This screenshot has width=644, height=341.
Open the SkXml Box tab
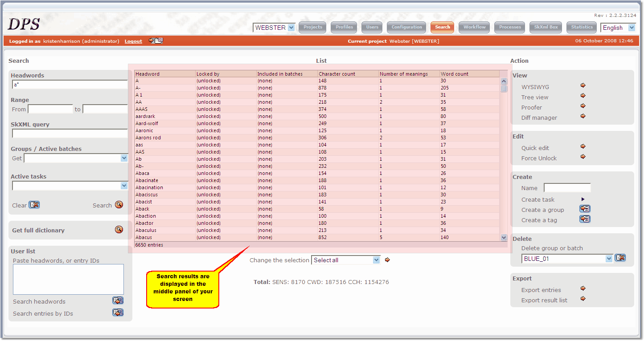546,27
